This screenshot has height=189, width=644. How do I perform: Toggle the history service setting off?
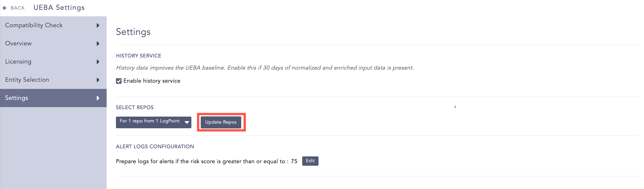tap(119, 81)
